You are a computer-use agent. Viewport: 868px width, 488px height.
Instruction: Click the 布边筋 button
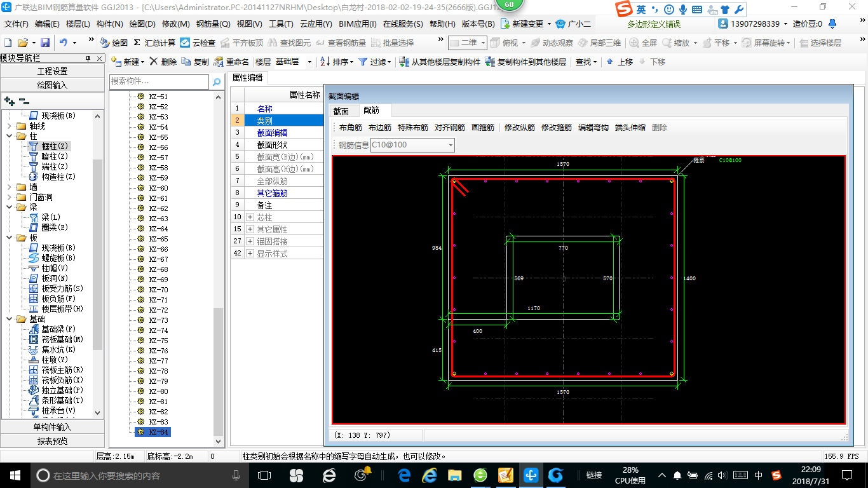tap(380, 128)
